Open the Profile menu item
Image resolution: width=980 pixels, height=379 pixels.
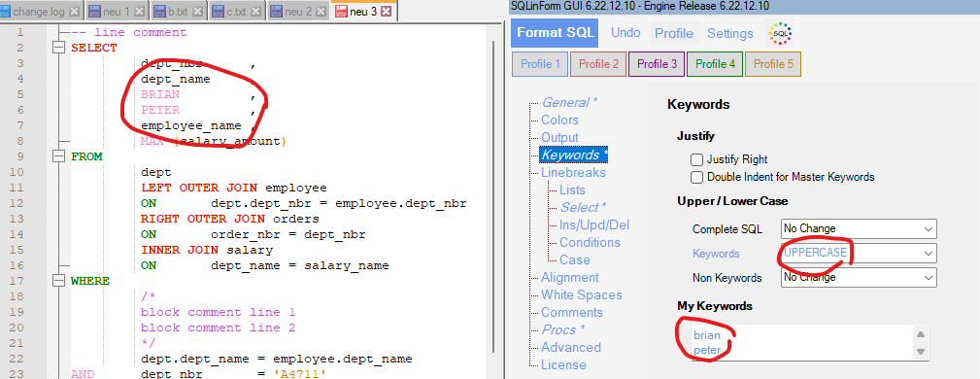coord(674,33)
